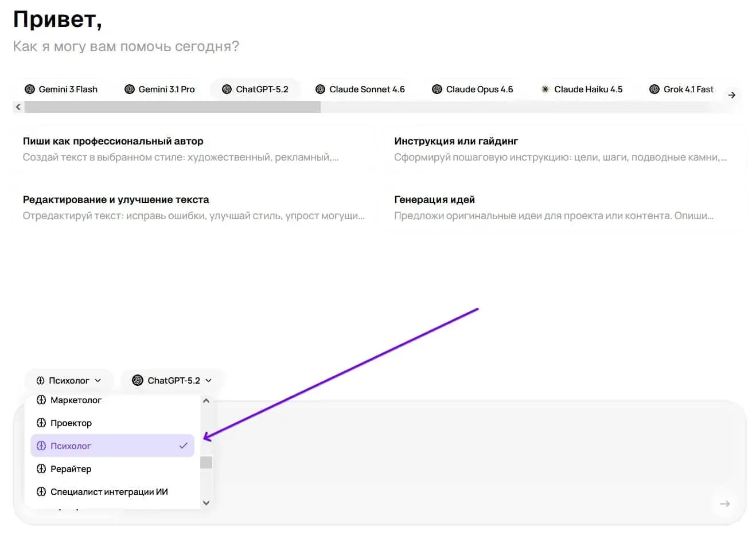Viewport: 756px width, 535px height.
Task: Select the Claude Sonnet 4.6 model tab
Action: 360,89
